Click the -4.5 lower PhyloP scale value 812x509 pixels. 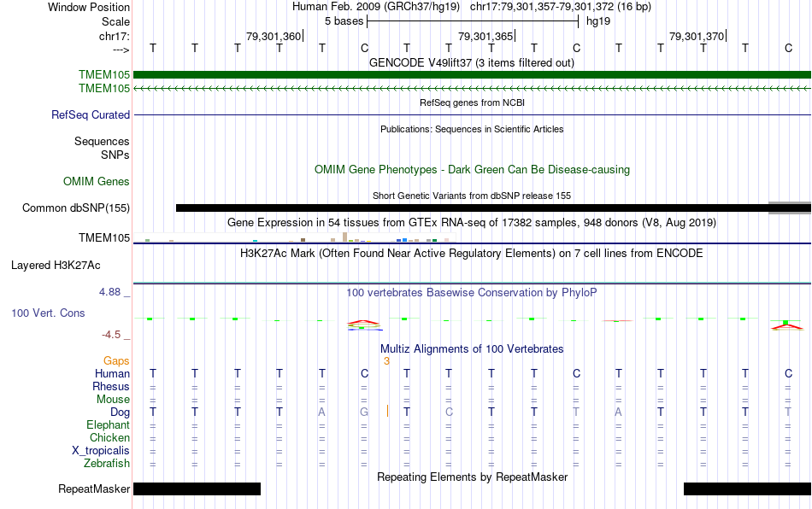111,335
